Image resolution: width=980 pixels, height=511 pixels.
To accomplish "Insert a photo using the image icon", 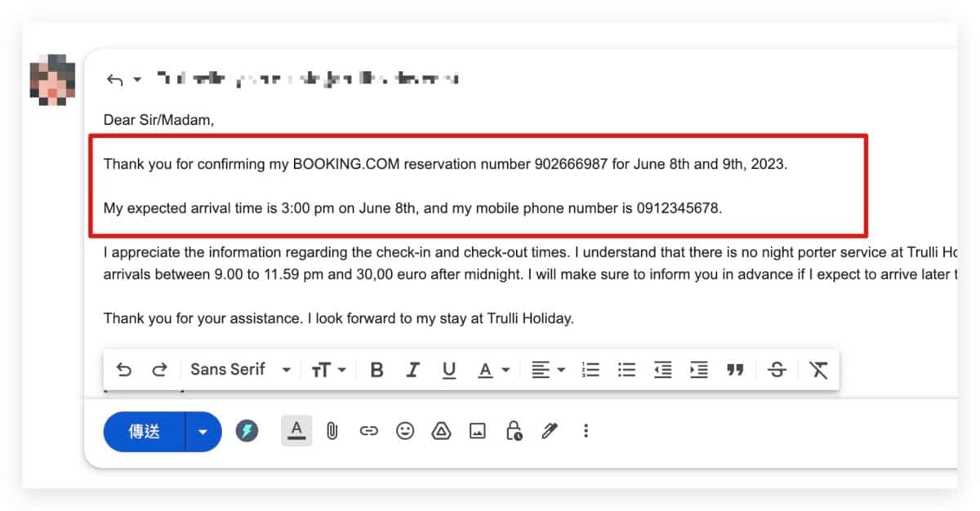I will pyautogui.click(x=478, y=430).
